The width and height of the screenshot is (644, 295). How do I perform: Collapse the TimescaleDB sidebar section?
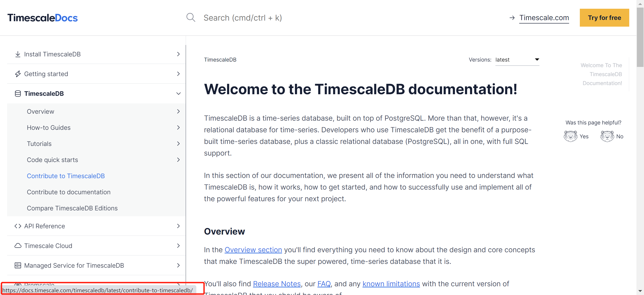[178, 93]
